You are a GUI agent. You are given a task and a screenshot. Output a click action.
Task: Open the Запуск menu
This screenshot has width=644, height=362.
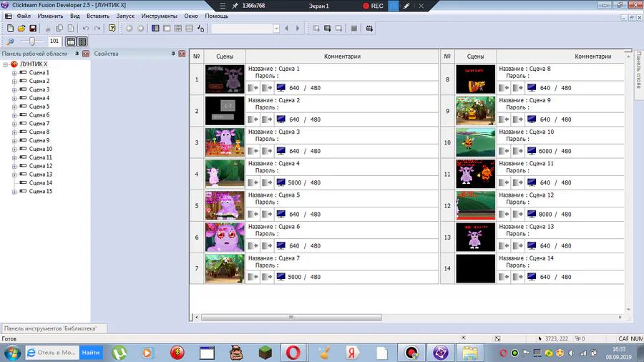[125, 16]
